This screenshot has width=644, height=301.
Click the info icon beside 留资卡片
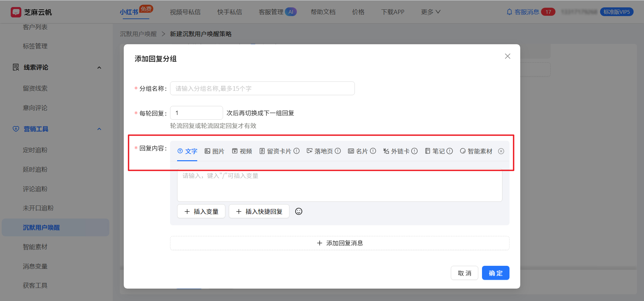pyautogui.click(x=297, y=151)
